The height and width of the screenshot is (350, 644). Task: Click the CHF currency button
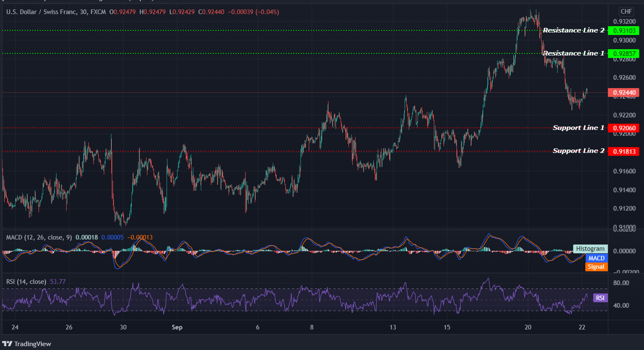click(x=626, y=11)
